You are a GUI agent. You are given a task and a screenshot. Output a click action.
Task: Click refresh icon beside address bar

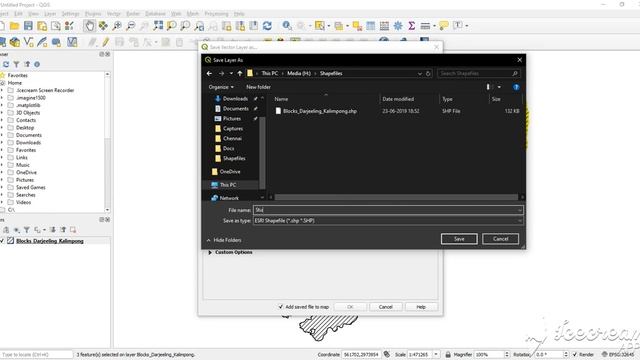pyautogui.click(x=428, y=73)
